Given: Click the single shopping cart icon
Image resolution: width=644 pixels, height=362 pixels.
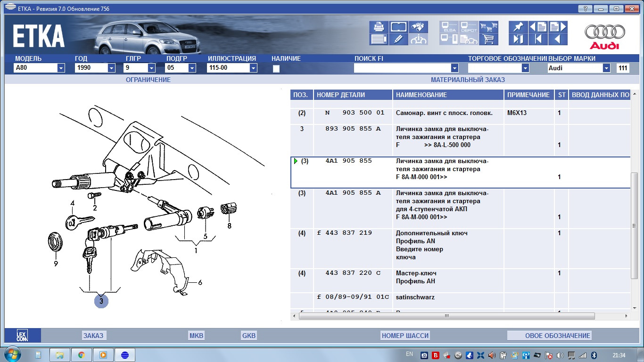Looking at the screenshot, I should (x=489, y=39).
